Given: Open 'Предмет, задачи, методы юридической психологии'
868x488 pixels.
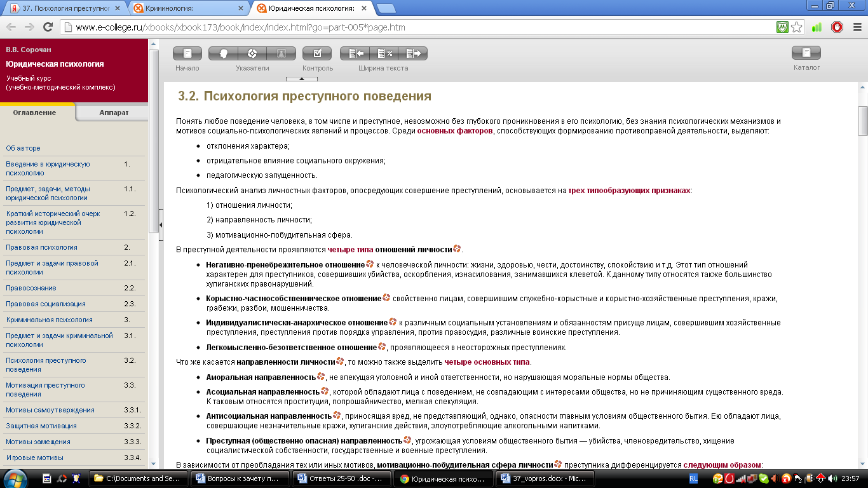Looking at the screenshot, I should click(48, 193).
